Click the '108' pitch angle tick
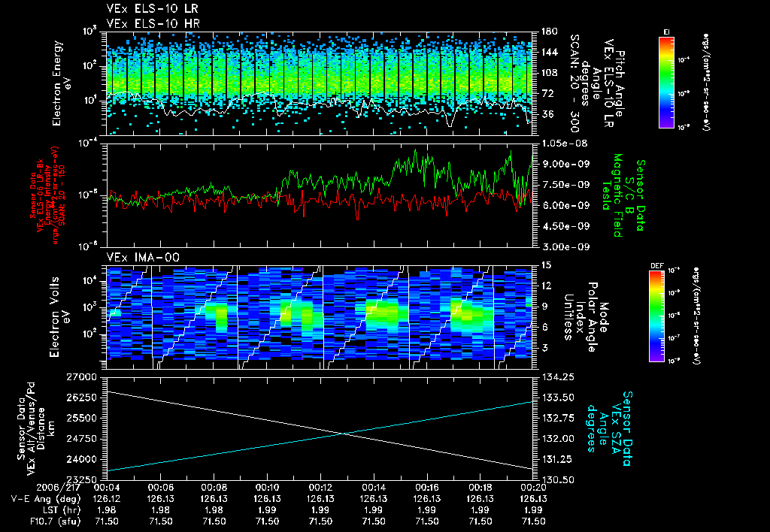 (x=550, y=73)
